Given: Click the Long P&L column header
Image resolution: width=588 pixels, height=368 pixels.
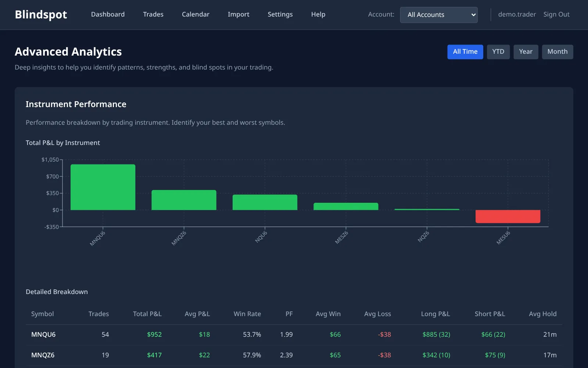Looking at the screenshot, I should (435, 314).
